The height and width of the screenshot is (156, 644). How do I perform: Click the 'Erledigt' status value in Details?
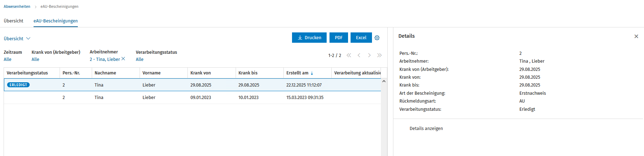point(527,109)
